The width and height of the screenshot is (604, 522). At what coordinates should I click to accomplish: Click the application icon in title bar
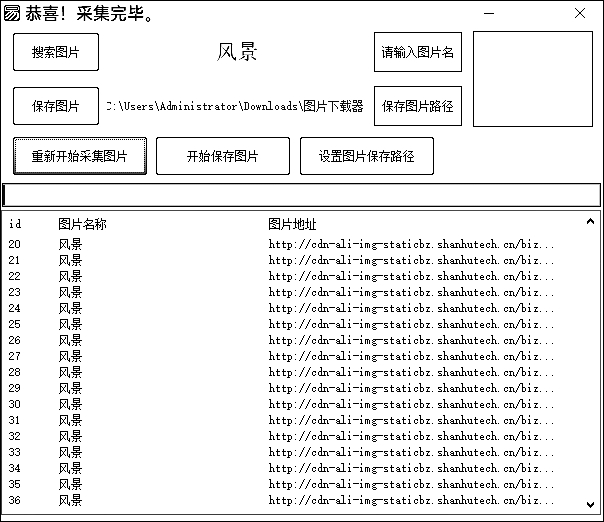12,14
